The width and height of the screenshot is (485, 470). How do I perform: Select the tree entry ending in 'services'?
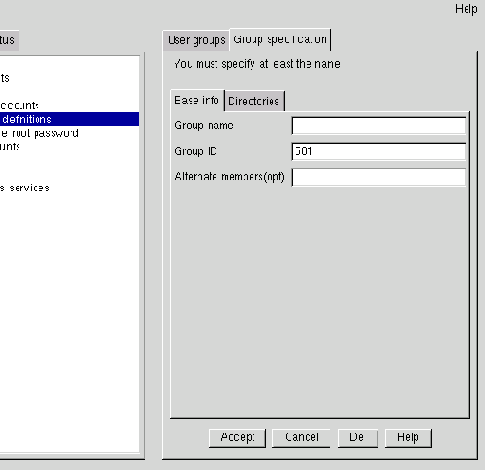[x=25, y=188]
